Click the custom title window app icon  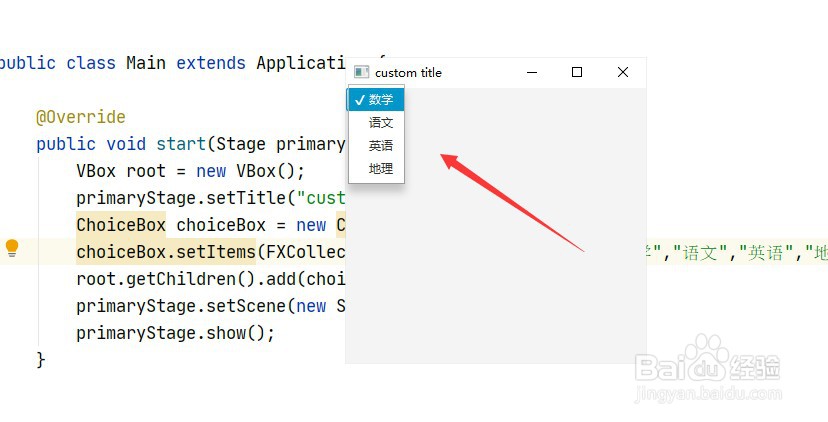click(x=361, y=72)
